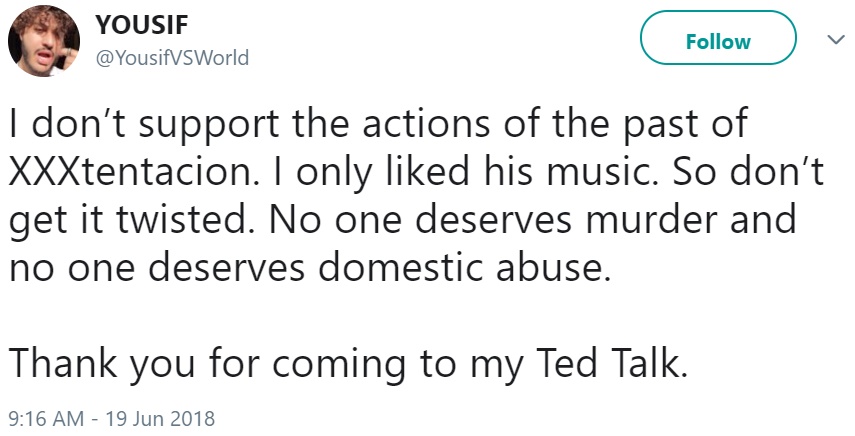The width and height of the screenshot is (855, 436).
Task: Click the 9:16 AM time in the timestamp
Action: point(47,419)
